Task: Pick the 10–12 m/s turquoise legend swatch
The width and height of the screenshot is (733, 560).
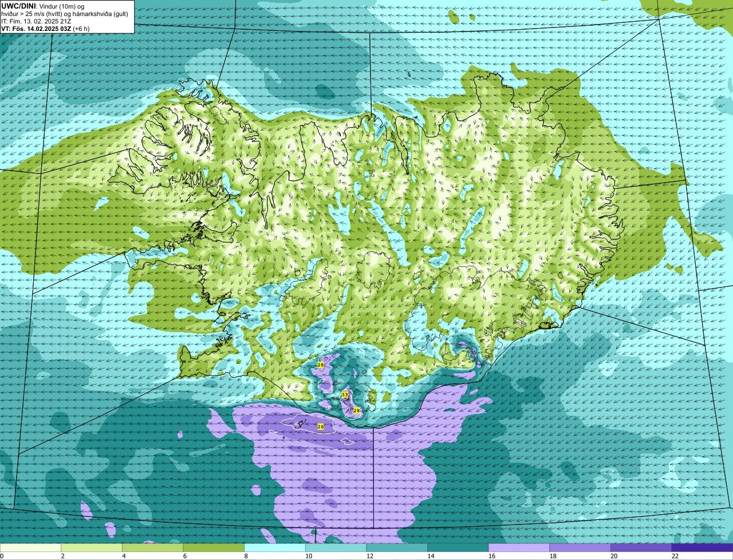Action: [x=336, y=547]
